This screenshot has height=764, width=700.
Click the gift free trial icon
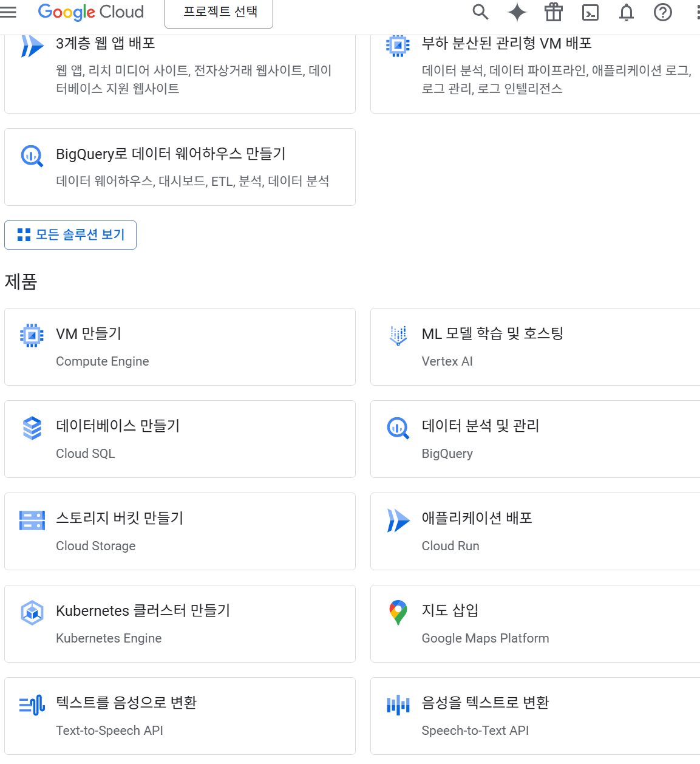pos(554,12)
